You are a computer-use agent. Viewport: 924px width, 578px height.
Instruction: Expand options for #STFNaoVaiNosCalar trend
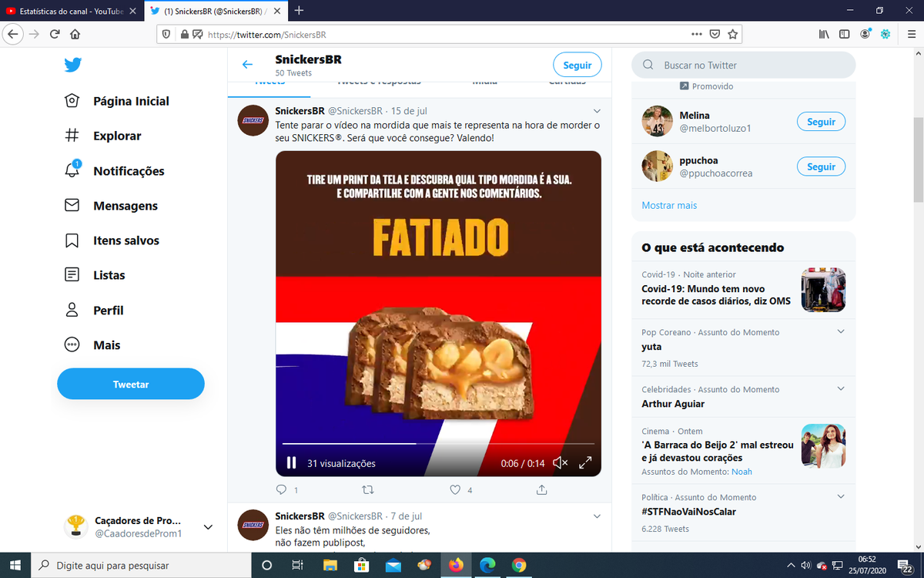(x=841, y=497)
